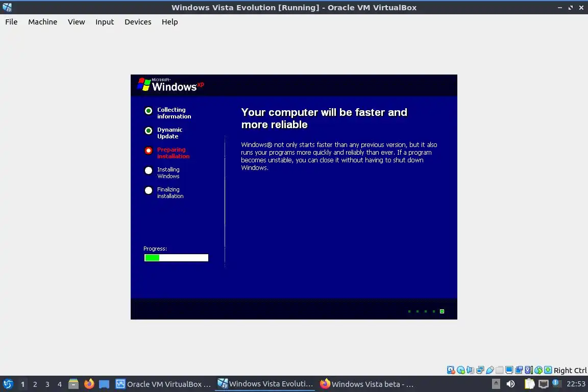This screenshot has width=588, height=392.
Task: Launch the file manager from panel
Action: [x=73, y=384]
